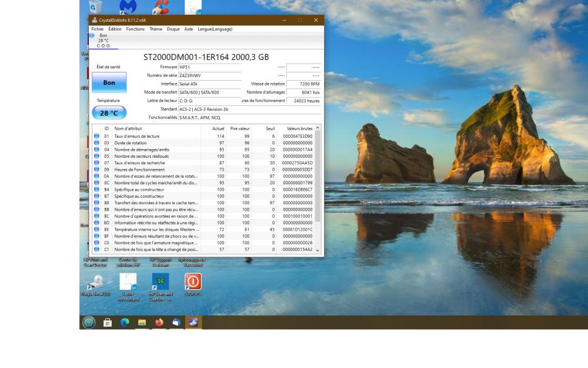Screen dimensions: 588x368
Task: Click the status orb for attribute BB
Action: [96, 210]
